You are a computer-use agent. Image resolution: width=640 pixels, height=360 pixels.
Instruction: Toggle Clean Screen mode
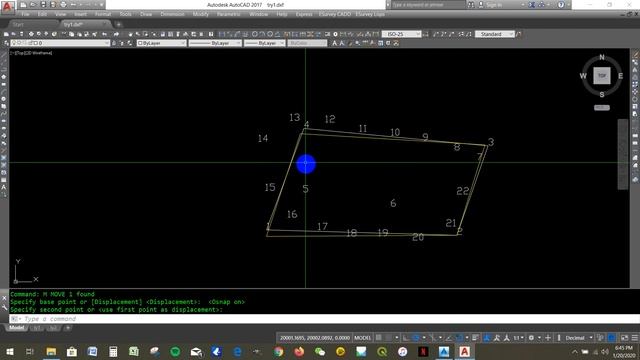[x=624, y=338]
